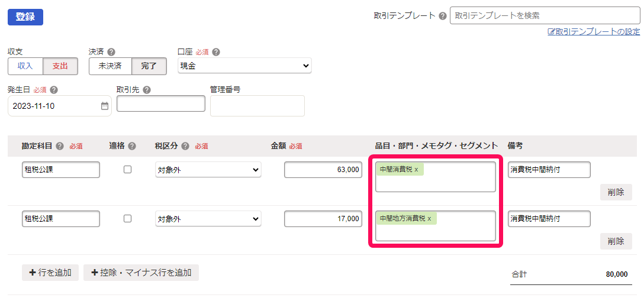Remove the 中間地方消費税 tag via x
Screen dimensions: 644x301
pos(430,219)
